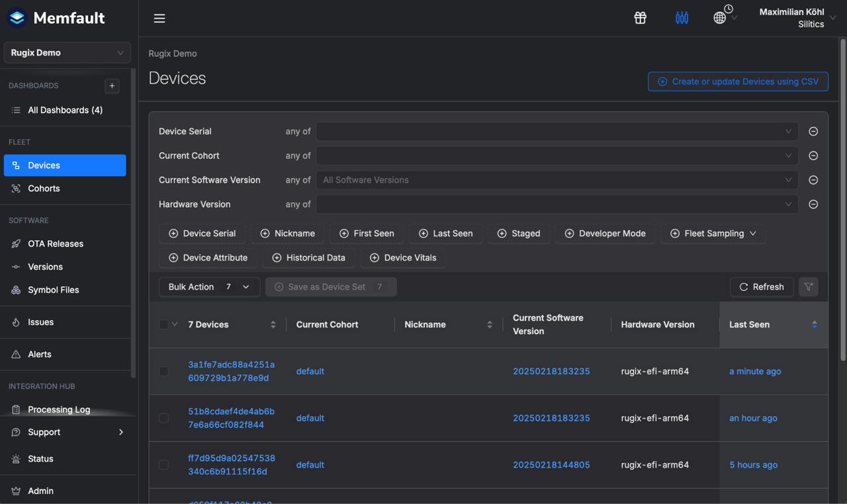This screenshot has width=847, height=504.
Task: Expand the Support sidebar entry
Action: pos(44,432)
